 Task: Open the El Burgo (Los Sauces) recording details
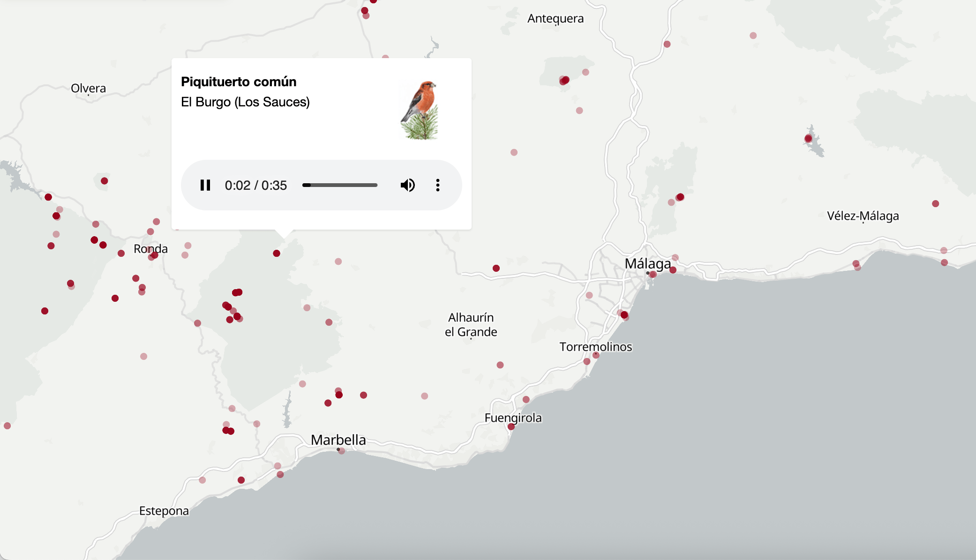246,101
